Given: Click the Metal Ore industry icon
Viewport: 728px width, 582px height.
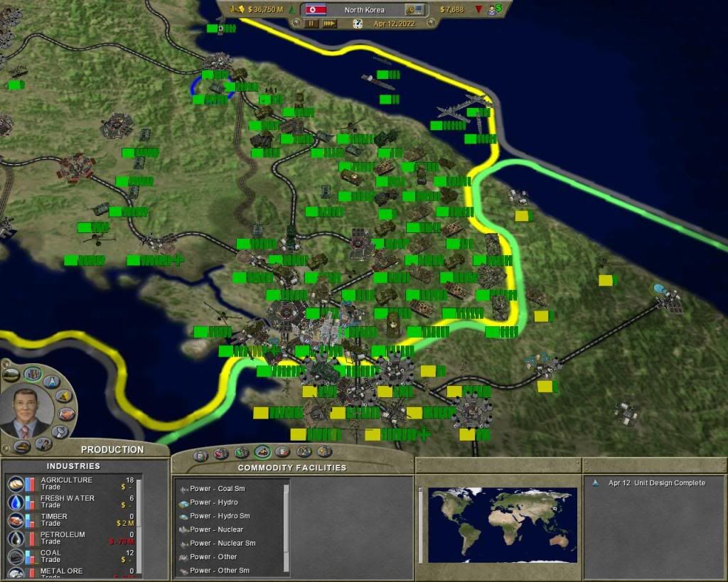Looking at the screenshot, I should click(16, 573).
